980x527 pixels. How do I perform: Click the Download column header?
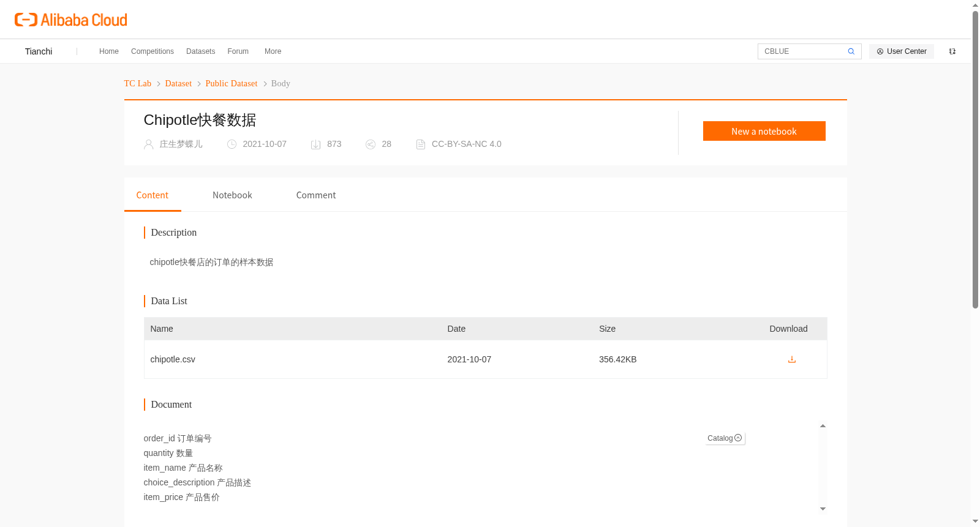click(788, 329)
